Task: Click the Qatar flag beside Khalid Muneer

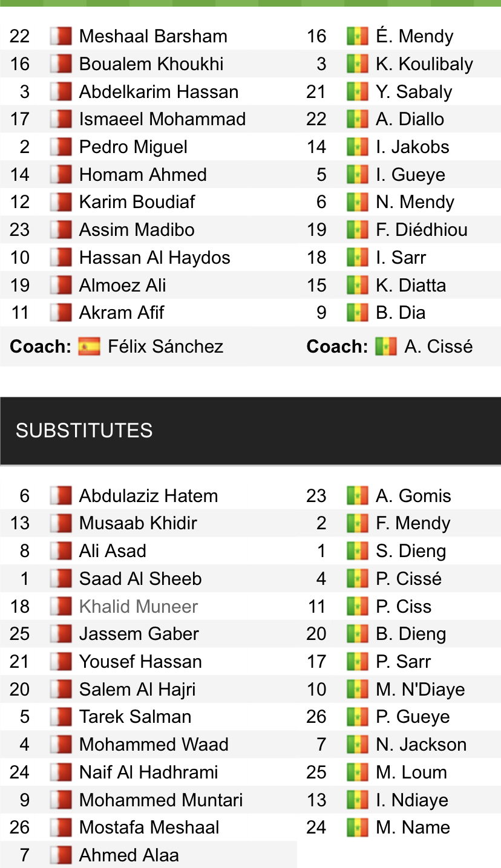Action: 61,606
